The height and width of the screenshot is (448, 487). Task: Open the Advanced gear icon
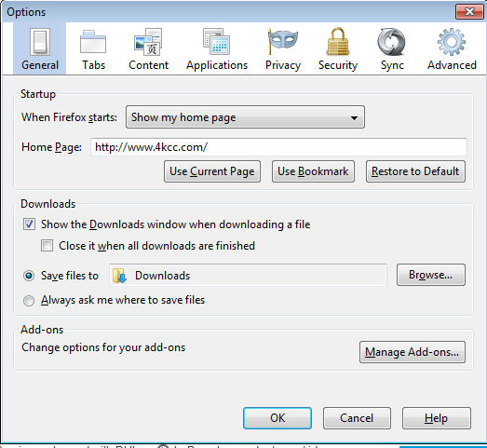pyautogui.click(x=452, y=42)
